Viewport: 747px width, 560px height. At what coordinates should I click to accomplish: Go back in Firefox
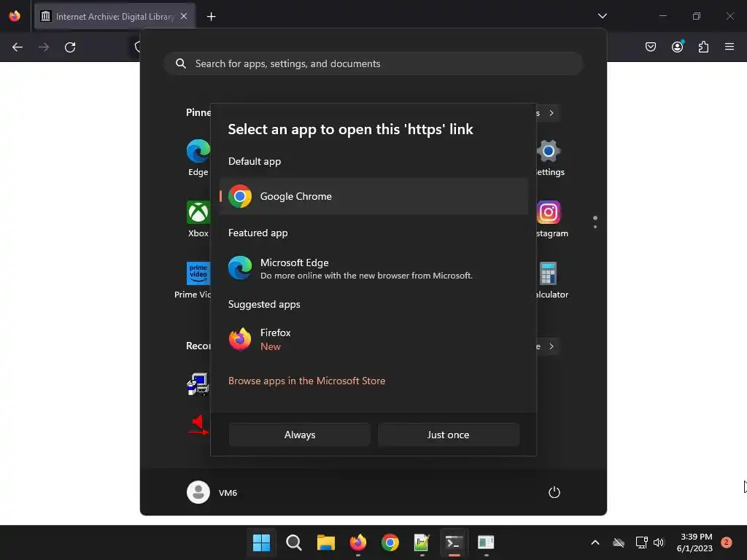(x=18, y=47)
